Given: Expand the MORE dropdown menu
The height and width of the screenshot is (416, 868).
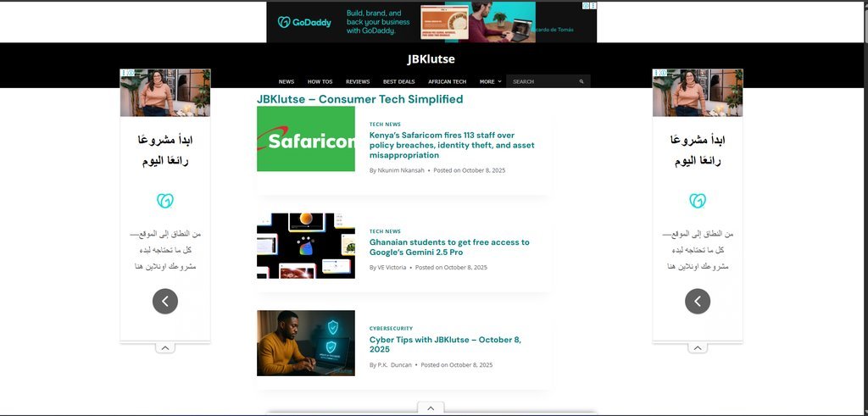Looking at the screenshot, I should (491, 82).
